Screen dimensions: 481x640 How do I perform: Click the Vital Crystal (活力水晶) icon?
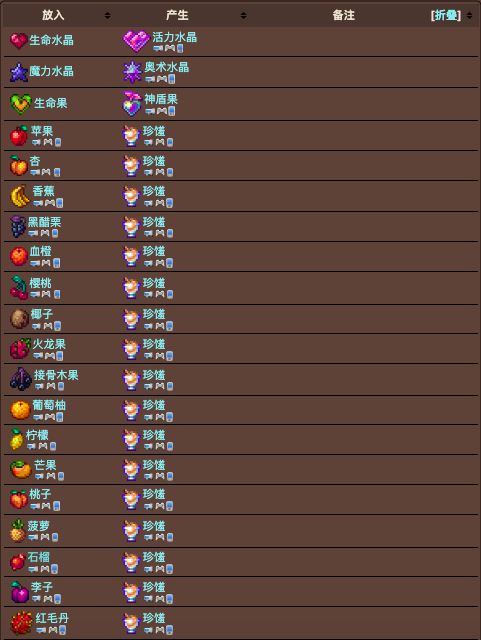[x=136, y=41]
